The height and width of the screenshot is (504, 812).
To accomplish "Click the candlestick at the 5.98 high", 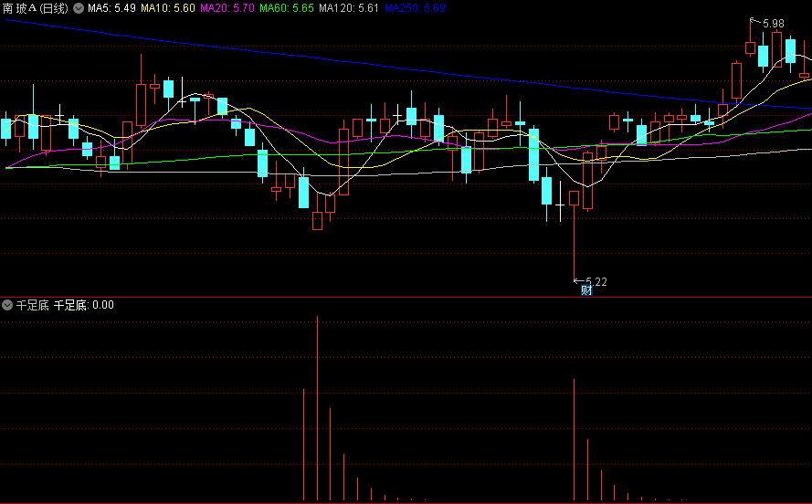I will pyautogui.click(x=751, y=37).
